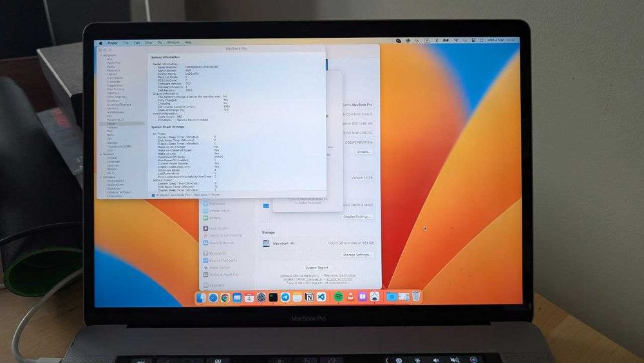
Task: Select Power in System Information sidebar
Action: click(x=122, y=123)
